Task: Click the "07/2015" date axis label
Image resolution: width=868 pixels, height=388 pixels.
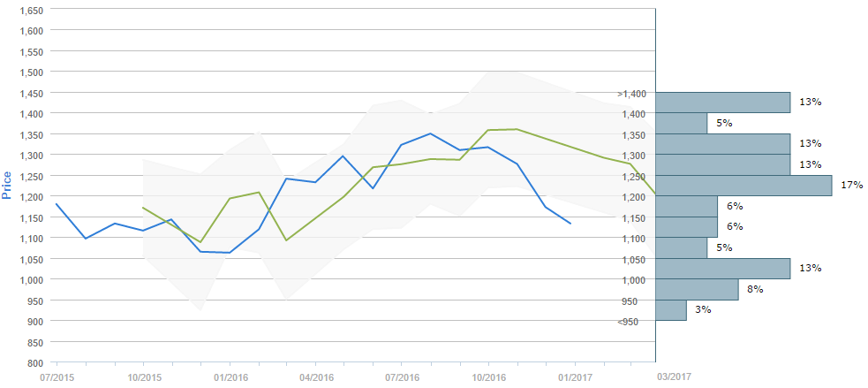Action: 56,376
